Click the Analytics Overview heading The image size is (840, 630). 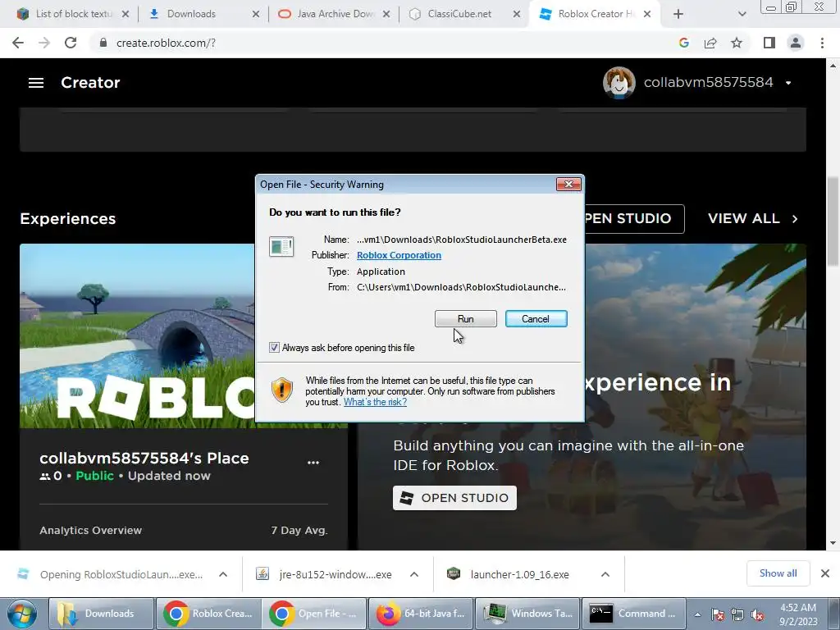[90, 531]
